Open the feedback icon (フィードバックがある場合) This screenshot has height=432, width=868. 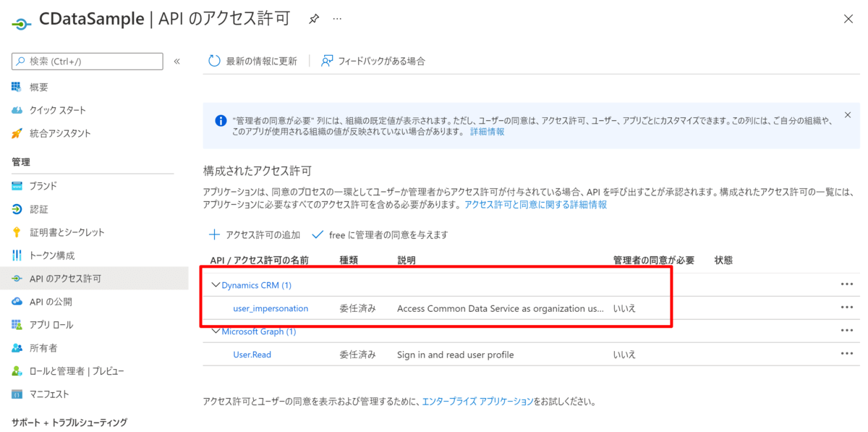328,62
